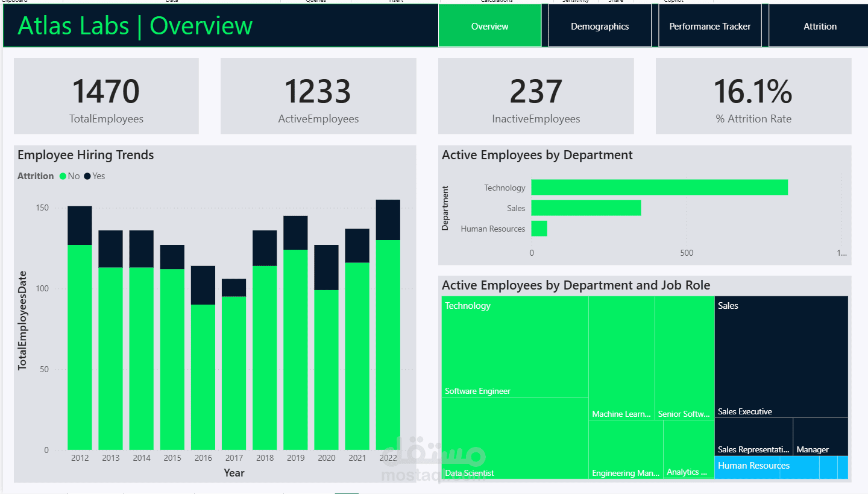868x494 pixels.
Task: Select the Technology department bar
Action: point(659,187)
